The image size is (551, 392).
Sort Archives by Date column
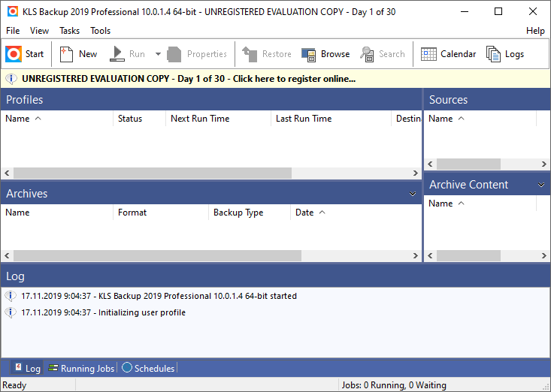(356, 213)
